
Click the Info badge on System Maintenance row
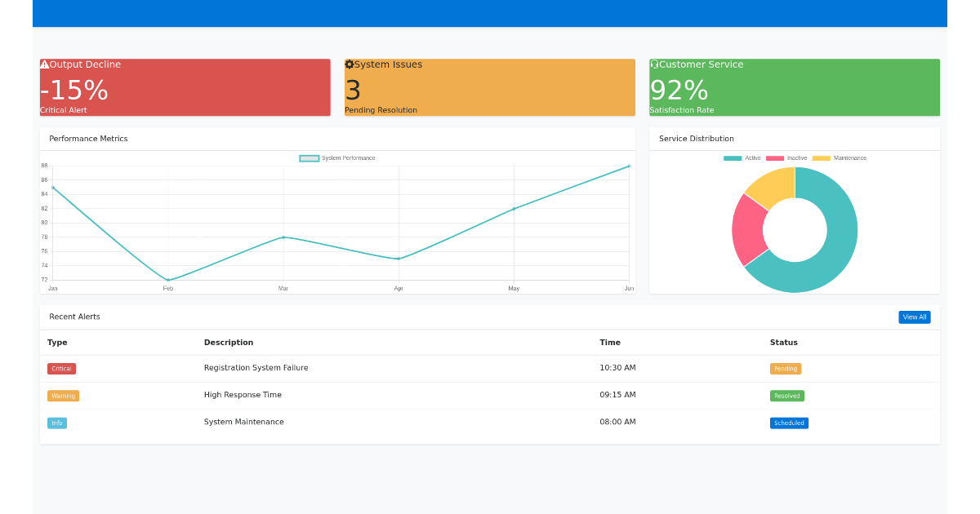coord(56,423)
